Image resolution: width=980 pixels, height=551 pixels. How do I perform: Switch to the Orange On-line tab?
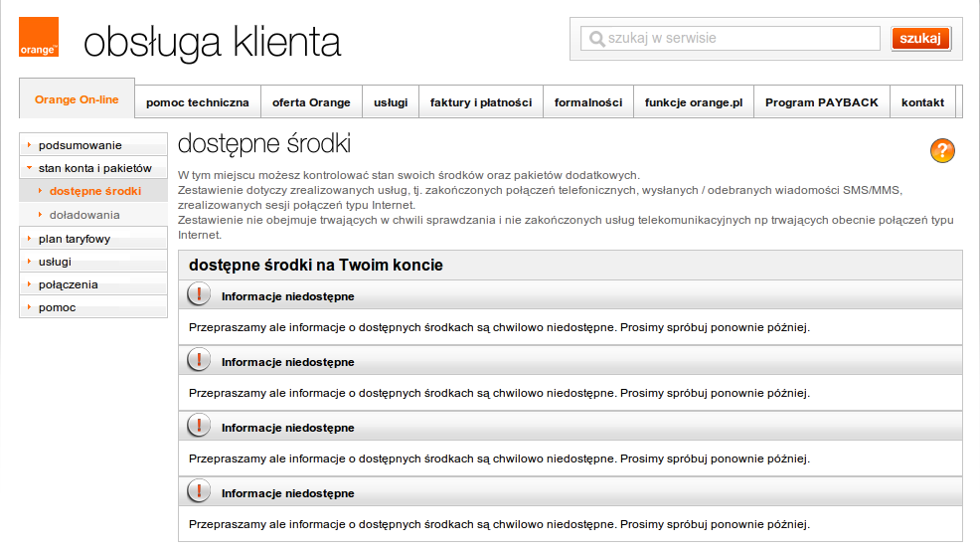(x=77, y=98)
